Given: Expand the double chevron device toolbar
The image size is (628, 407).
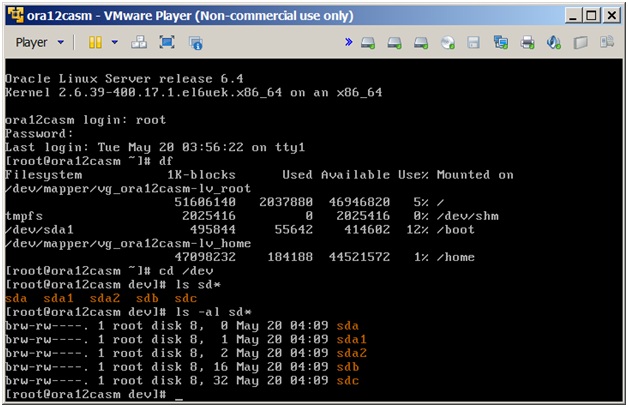Looking at the screenshot, I should [x=348, y=42].
